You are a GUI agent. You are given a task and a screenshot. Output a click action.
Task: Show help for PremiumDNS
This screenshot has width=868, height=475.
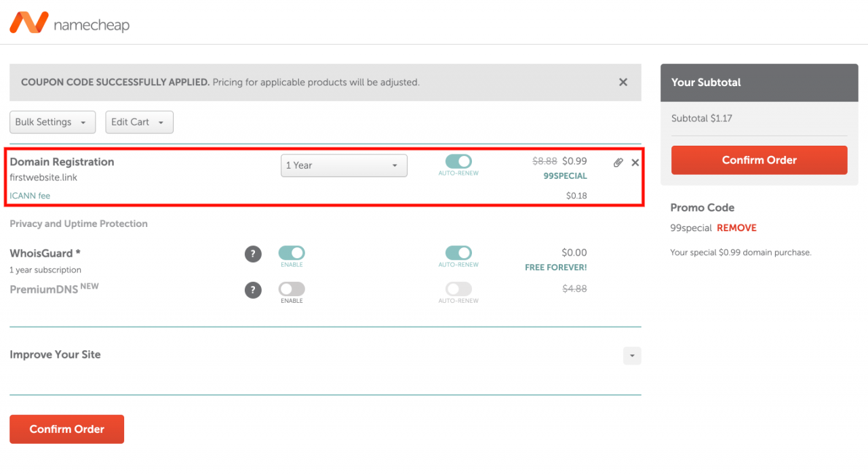point(253,290)
